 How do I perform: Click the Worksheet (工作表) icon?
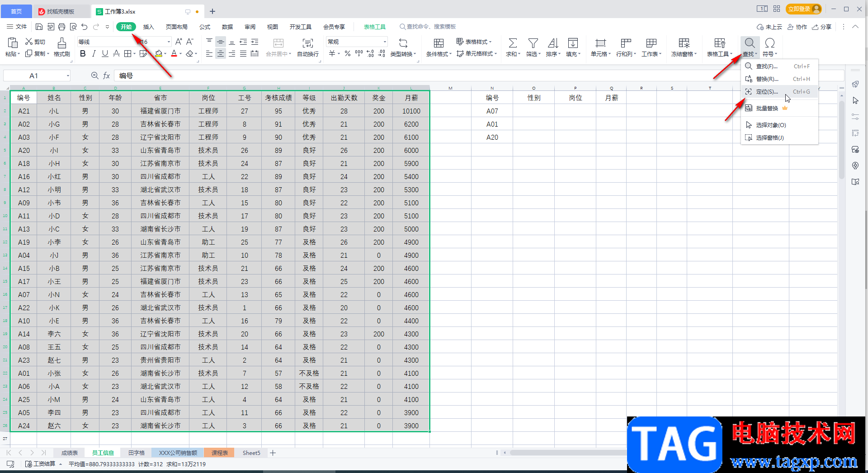tap(651, 43)
